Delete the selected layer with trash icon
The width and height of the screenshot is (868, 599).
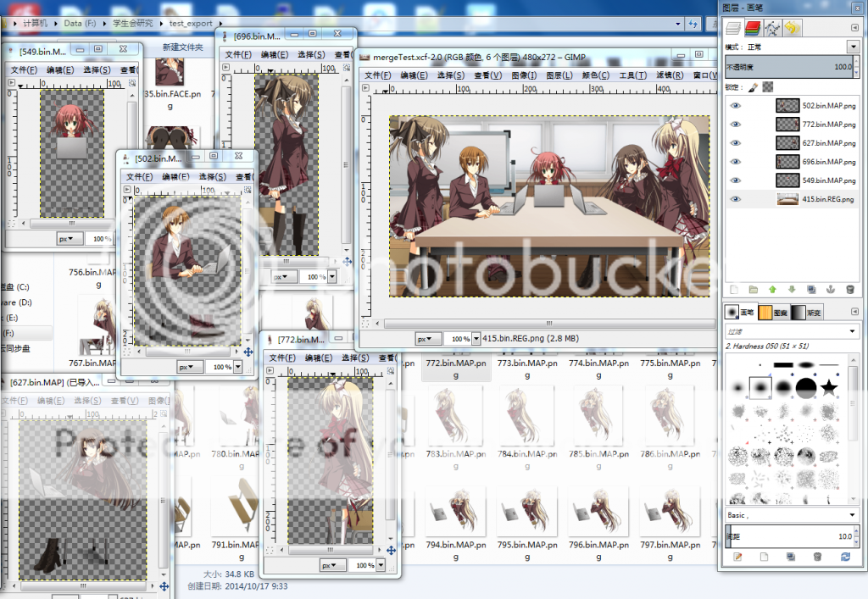pos(850,289)
